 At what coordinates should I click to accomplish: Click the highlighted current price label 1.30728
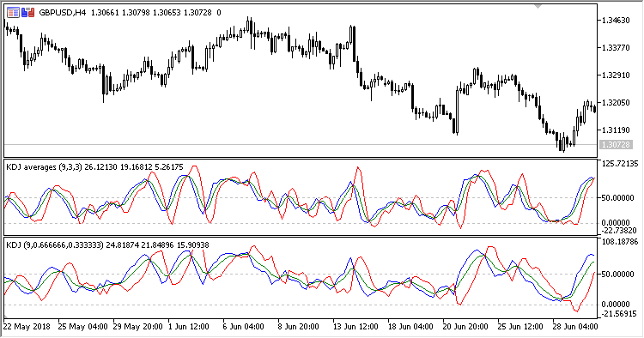tap(616, 144)
